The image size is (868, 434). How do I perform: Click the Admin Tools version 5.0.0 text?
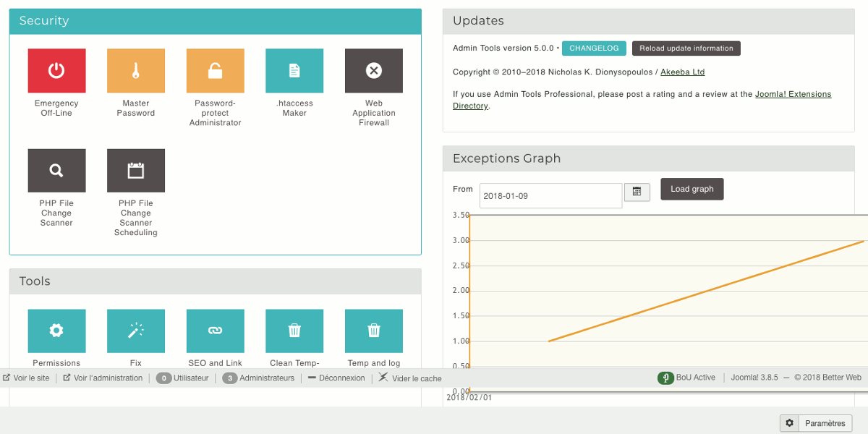tap(503, 48)
